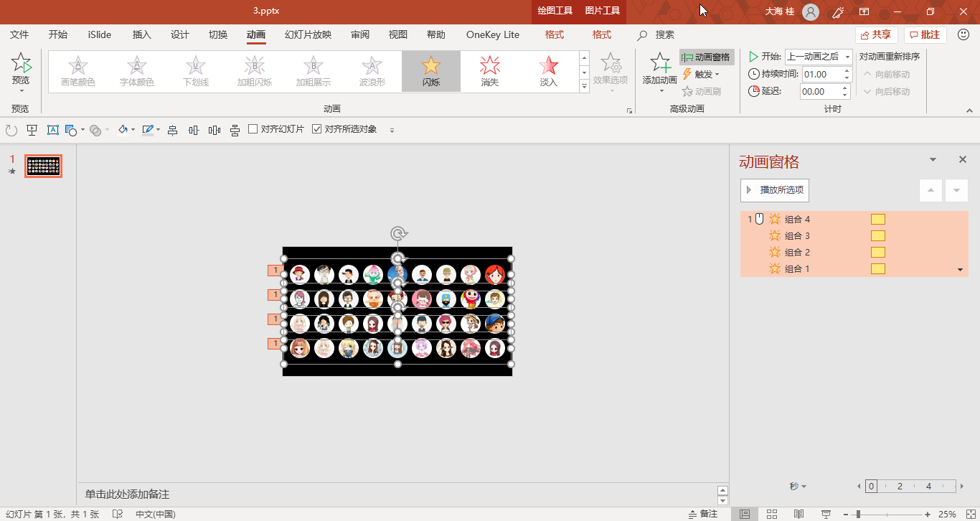Send feedback via the smiley face icon
This screenshot has width=980, height=521.
point(963,34)
